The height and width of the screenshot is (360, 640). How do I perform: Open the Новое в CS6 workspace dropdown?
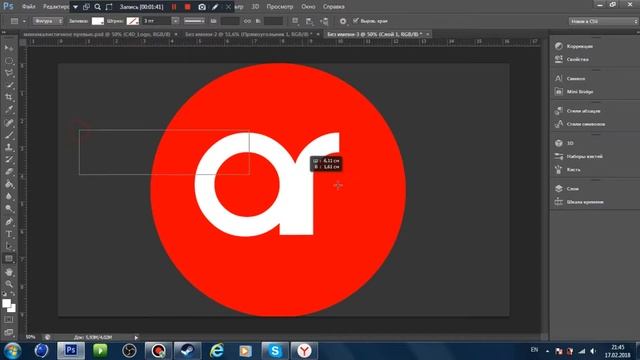[603, 21]
